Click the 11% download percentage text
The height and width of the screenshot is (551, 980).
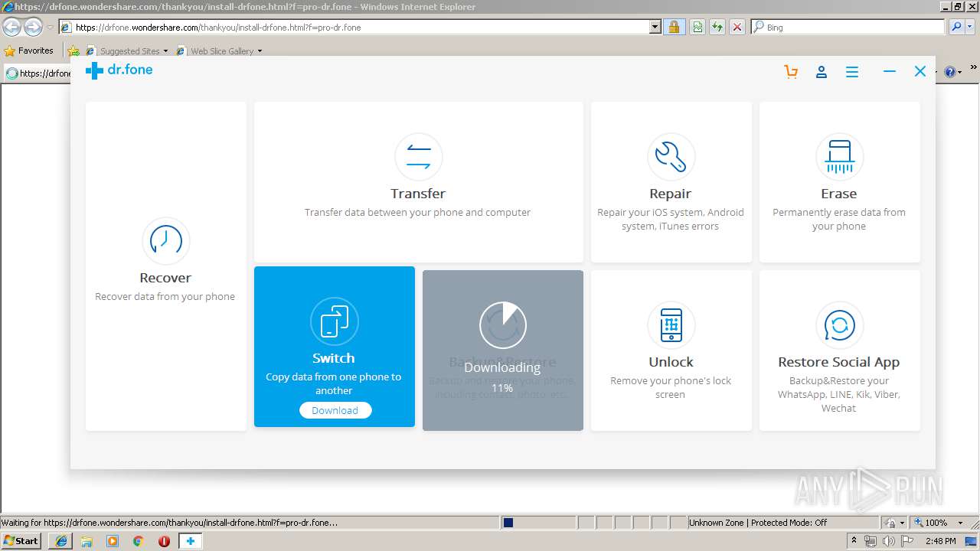(502, 388)
